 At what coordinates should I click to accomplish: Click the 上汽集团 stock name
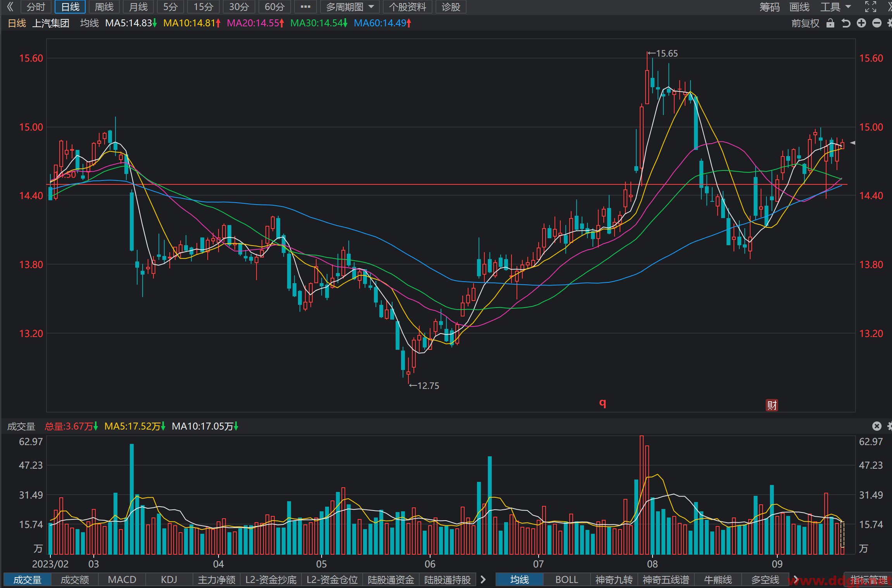[x=51, y=23]
